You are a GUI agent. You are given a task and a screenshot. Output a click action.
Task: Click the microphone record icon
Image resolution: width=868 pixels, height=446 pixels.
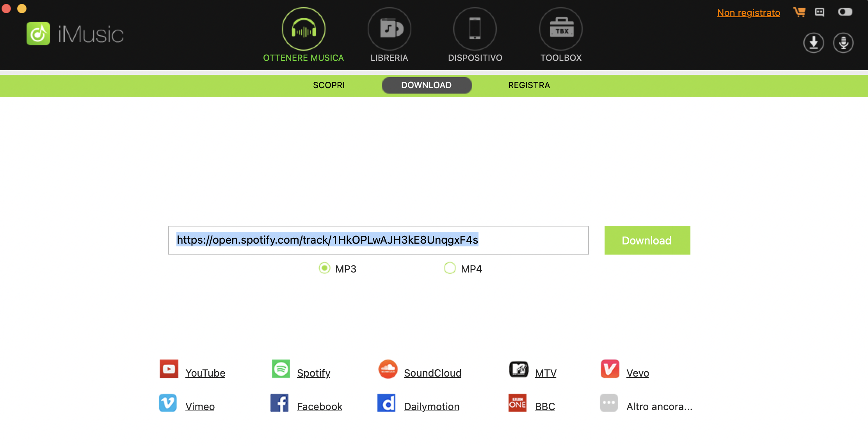pyautogui.click(x=843, y=43)
